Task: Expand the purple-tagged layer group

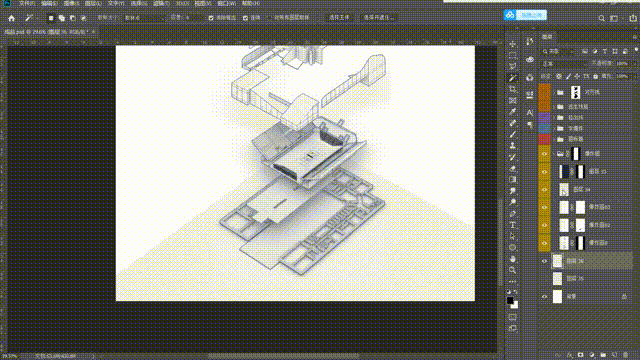Action: tap(555, 118)
